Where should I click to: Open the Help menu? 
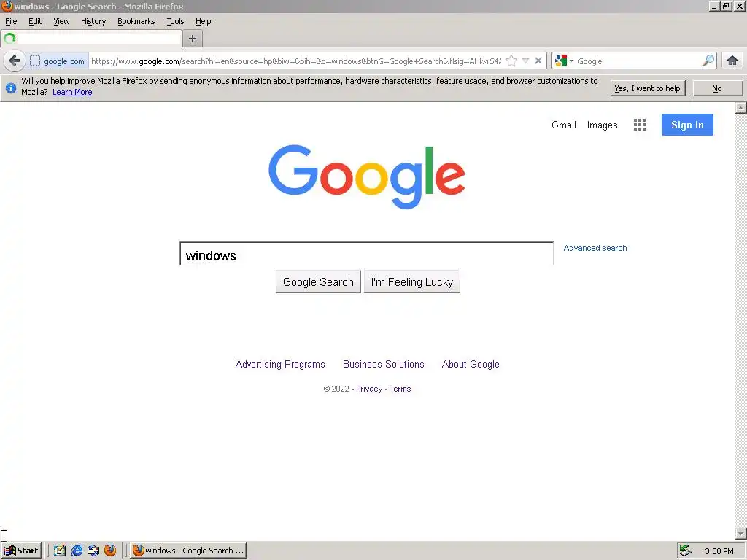(x=203, y=21)
